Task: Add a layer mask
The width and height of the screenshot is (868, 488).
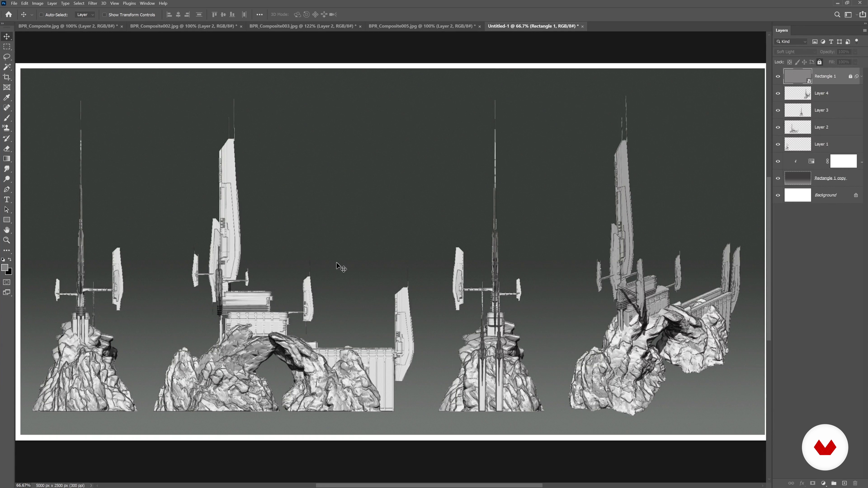Action: point(812,483)
